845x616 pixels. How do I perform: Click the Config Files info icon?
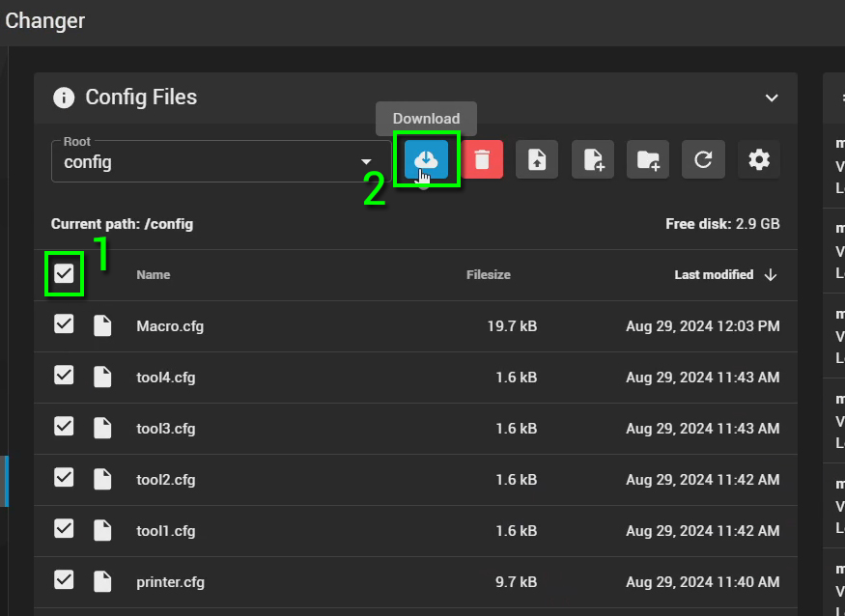point(64,98)
